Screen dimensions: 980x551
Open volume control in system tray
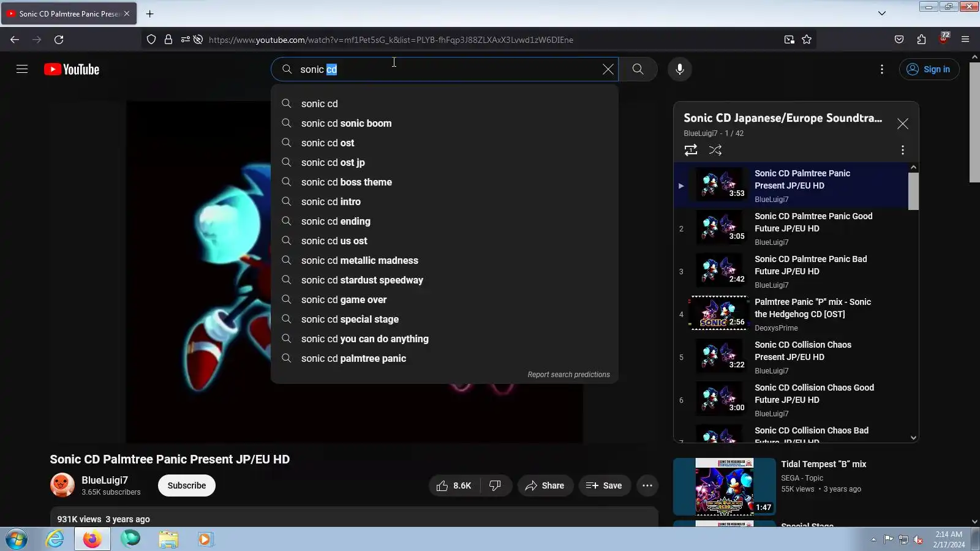918,539
